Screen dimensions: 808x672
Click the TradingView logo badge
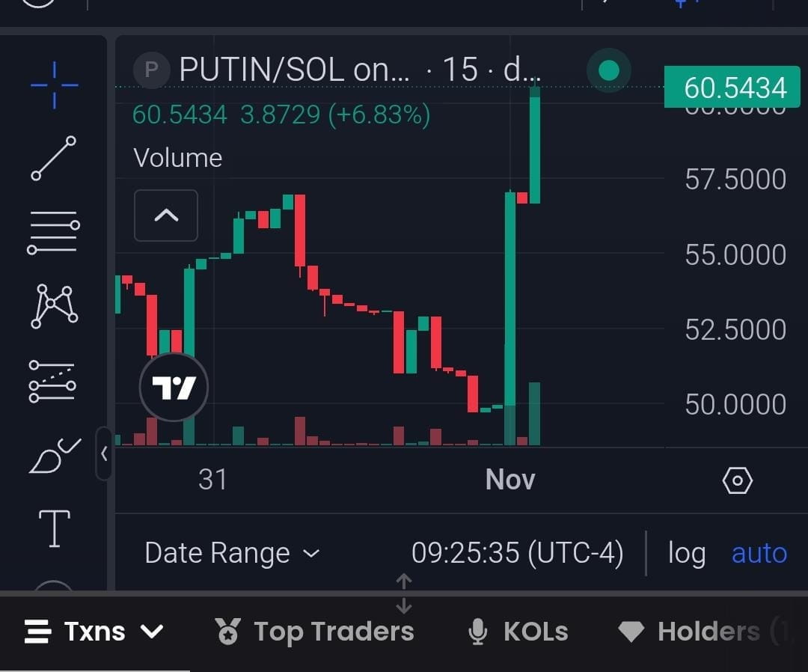coord(174,386)
